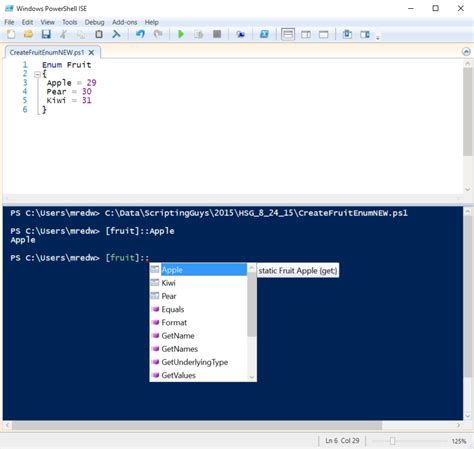Click the static Fruit Apple tooltip
Viewport: 474px width, 449px height.
click(x=298, y=270)
